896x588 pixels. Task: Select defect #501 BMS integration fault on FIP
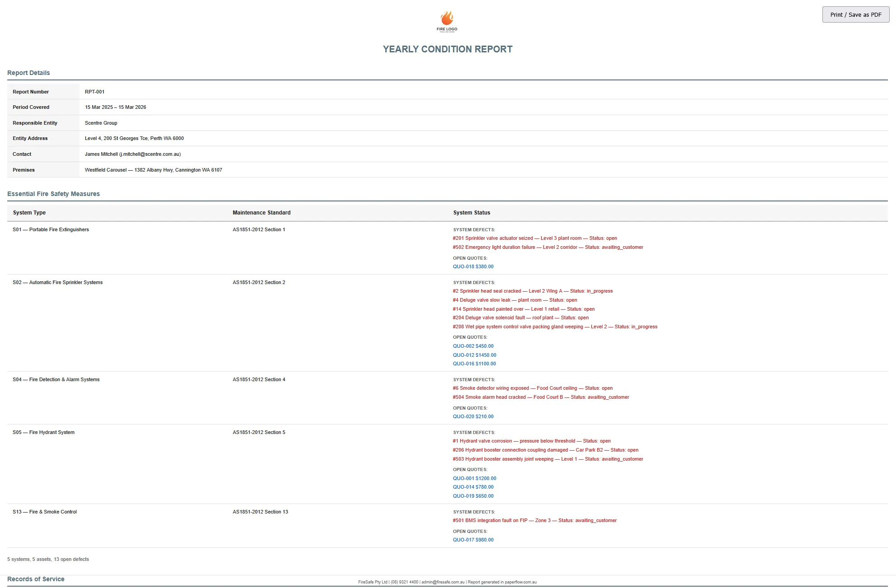point(535,520)
